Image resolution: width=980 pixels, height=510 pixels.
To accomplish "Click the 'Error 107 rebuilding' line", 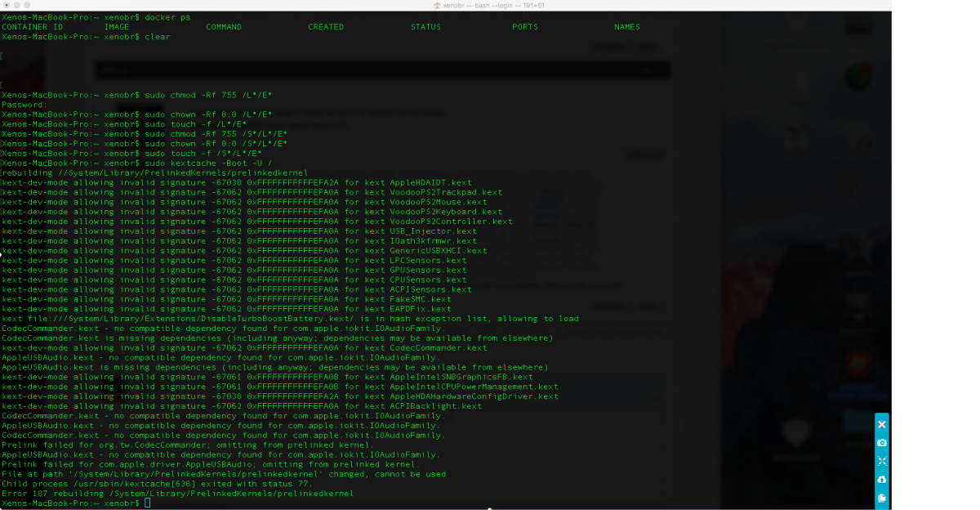I will (x=177, y=494).
